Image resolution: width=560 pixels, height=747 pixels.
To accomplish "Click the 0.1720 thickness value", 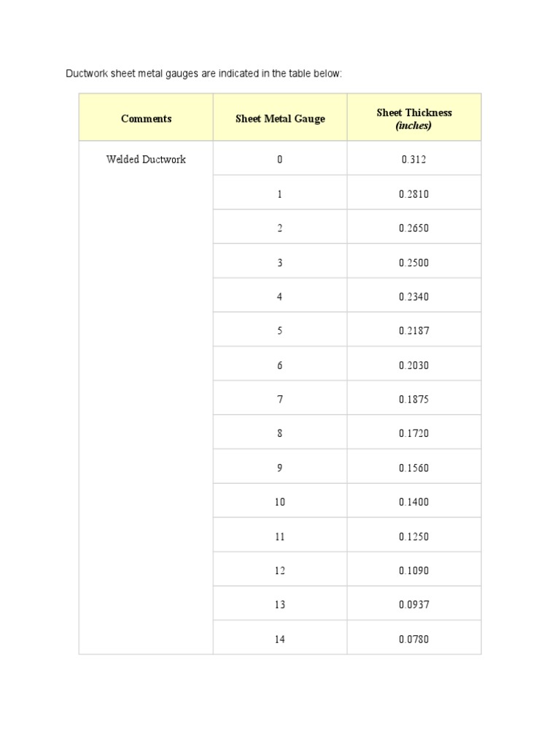I will coord(413,434).
